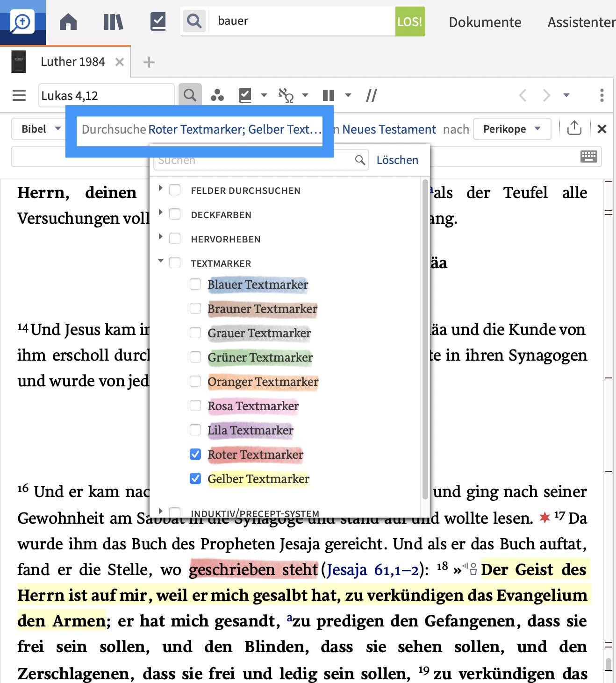Enable the Brauner Textmarker checkbox
616x683 pixels.
195,308
